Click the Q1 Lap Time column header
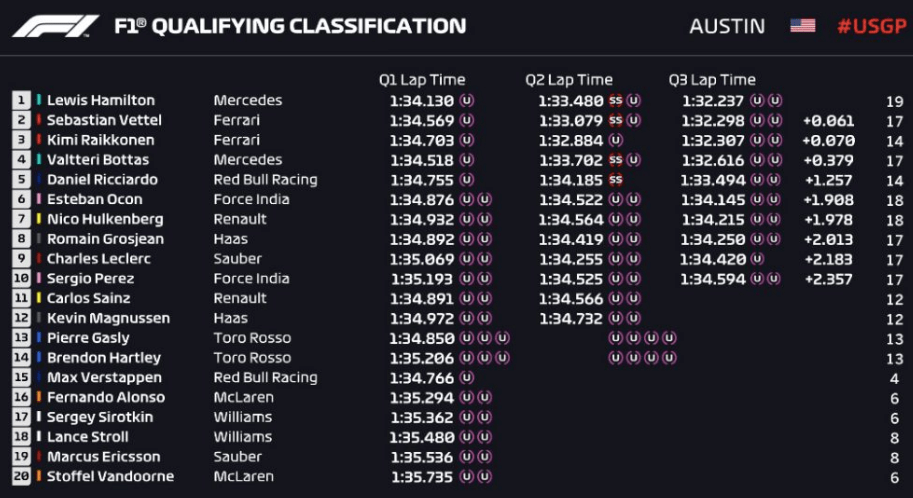Viewport: 913px width, 498px height. click(x=422, y=80)
